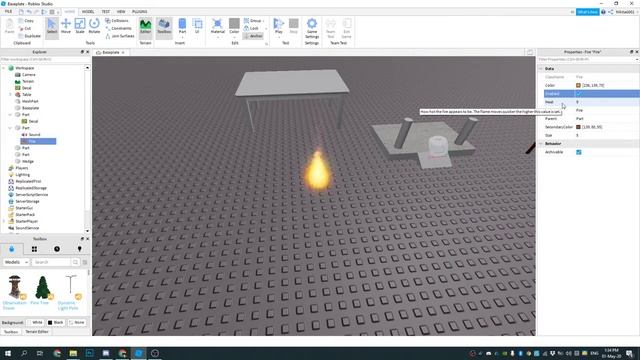Open the SecondaryColor swatch
Viewport: 640px width, 360px height.
point(578,127)
